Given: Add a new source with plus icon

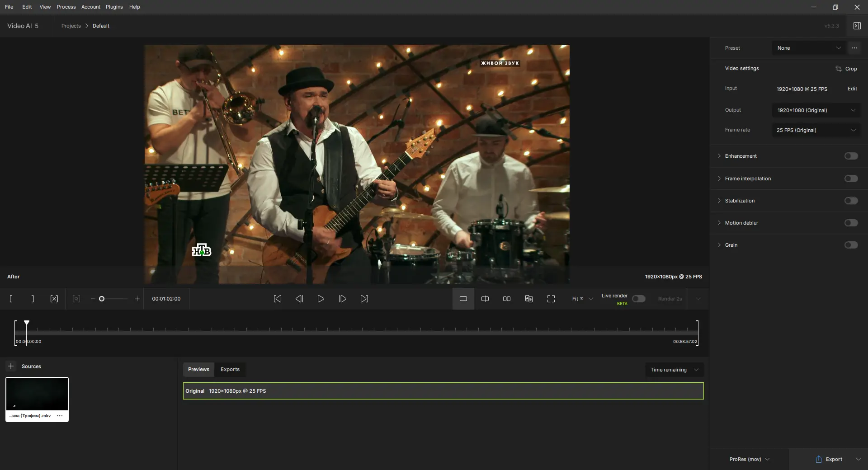Looking at the screenshot, I should (x=11, y=366).
